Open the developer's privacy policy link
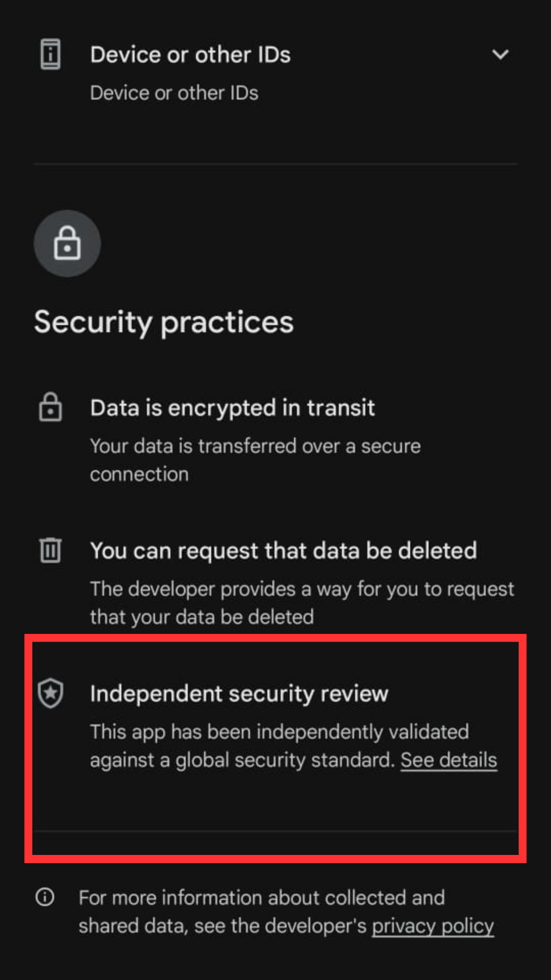The height and width of the screenshot is (980, 551). (433, 926)
